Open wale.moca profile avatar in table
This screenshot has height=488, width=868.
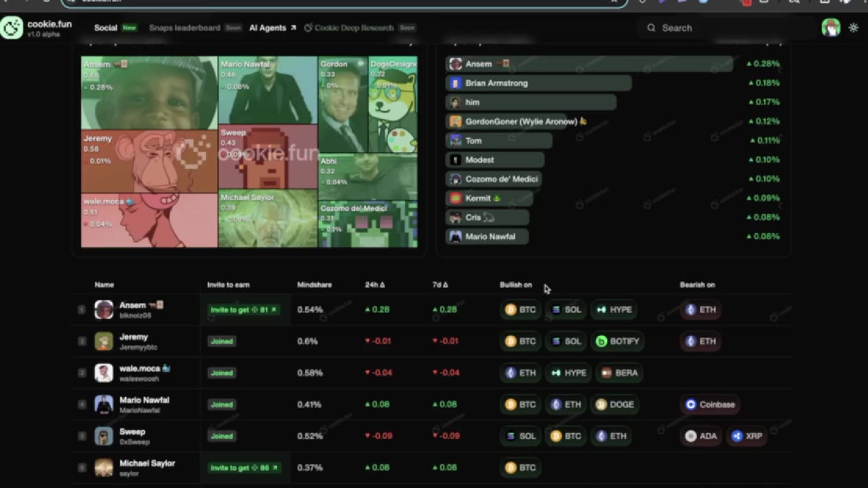[104, 373]
